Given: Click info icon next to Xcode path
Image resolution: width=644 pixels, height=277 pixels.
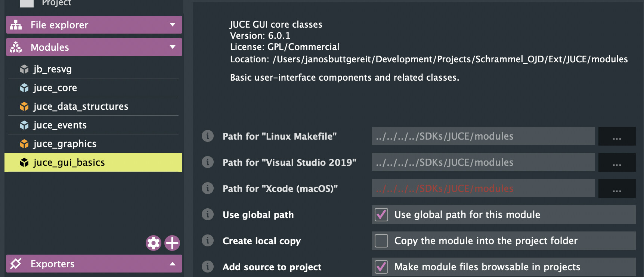Looking at the screenshot, I should pyautogui.click(x=208, y=189).
